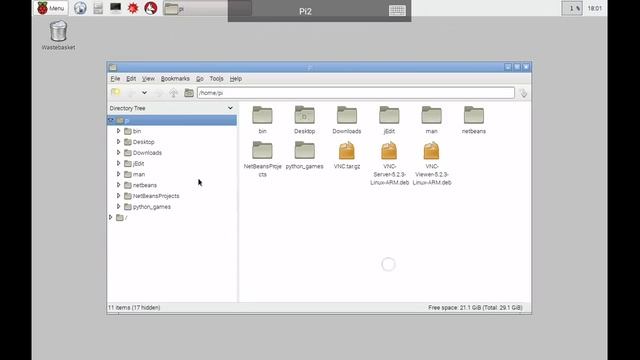Select Downloads in the directory tree
The image size is (640, 360).
pyautogui.click(x=147, y=153)
